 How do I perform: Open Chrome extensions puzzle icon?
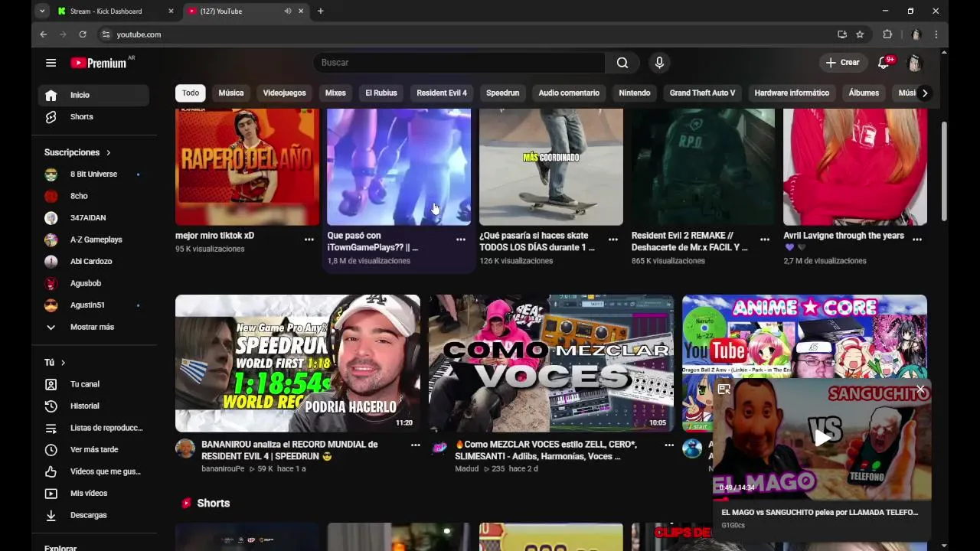(887, 34)
